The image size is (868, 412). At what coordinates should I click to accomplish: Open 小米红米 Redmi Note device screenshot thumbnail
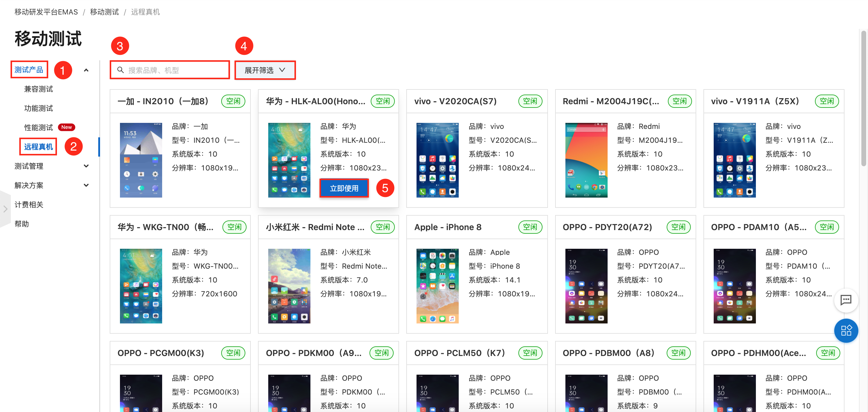pos(289,286)
